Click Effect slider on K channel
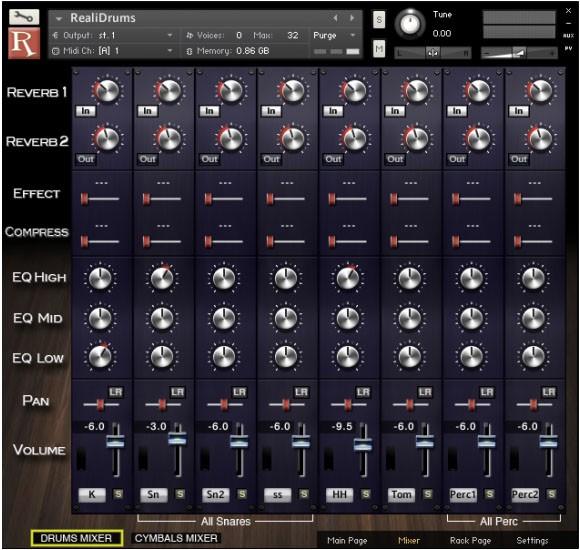 (x=100, y=199)
